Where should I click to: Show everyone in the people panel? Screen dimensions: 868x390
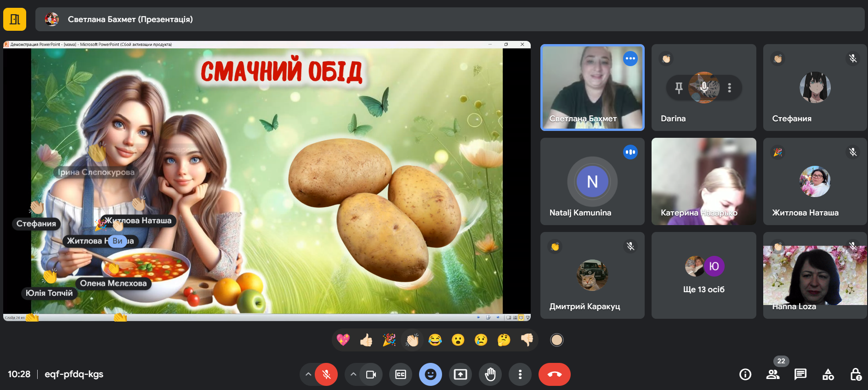pyautogui.click(x=773, y=374)
